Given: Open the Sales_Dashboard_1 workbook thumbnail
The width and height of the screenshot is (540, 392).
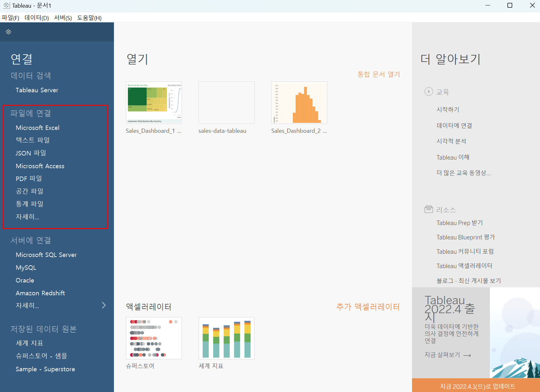Looking at the screenshot, I should [154, 102].
